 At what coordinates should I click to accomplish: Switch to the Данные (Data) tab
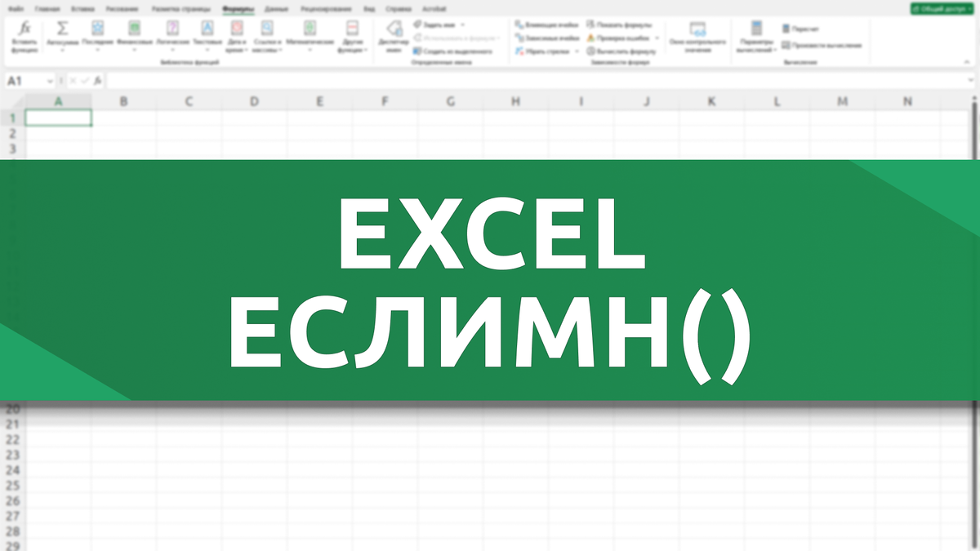[276, 8]
